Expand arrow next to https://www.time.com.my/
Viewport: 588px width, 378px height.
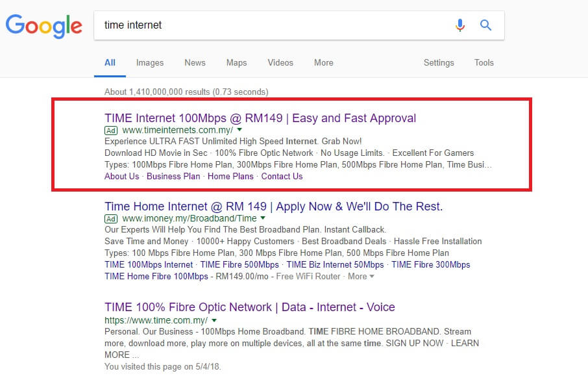214,320
